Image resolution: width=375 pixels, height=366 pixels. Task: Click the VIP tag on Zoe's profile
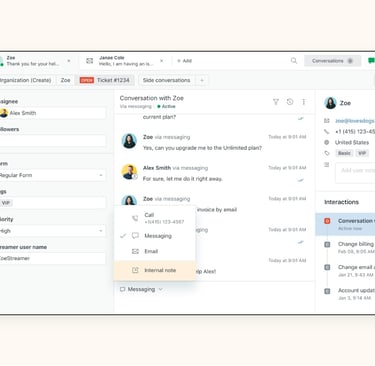tap(362, 153)
